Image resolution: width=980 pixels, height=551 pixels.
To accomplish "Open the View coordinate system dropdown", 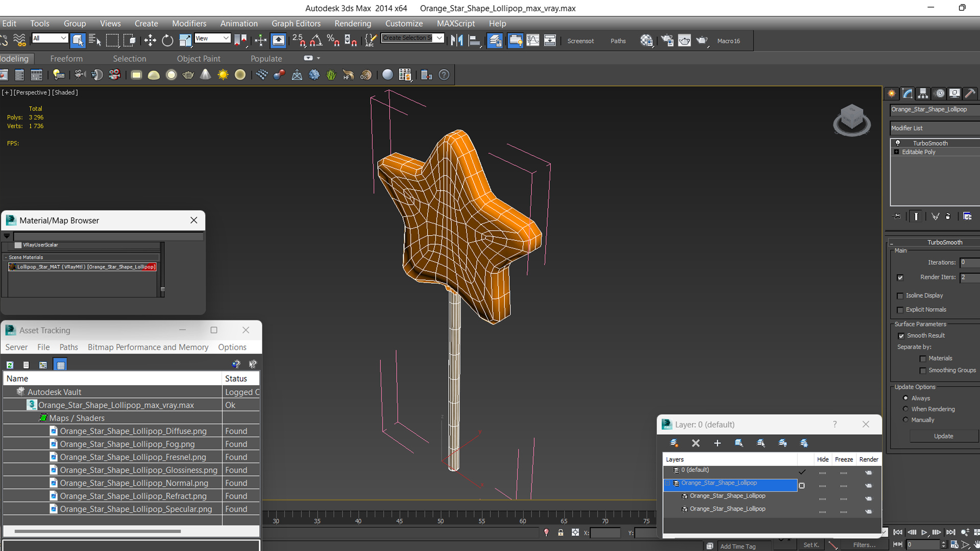I will tap(212, 38).
